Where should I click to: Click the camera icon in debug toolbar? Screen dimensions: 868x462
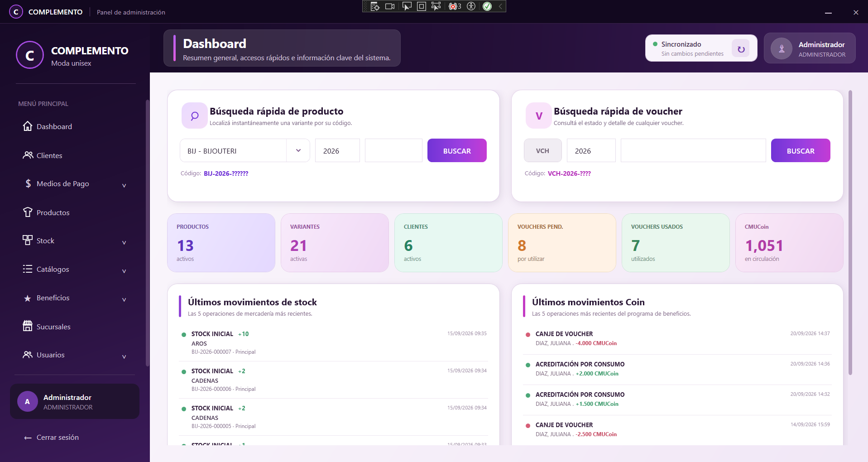tap(389, 6)
